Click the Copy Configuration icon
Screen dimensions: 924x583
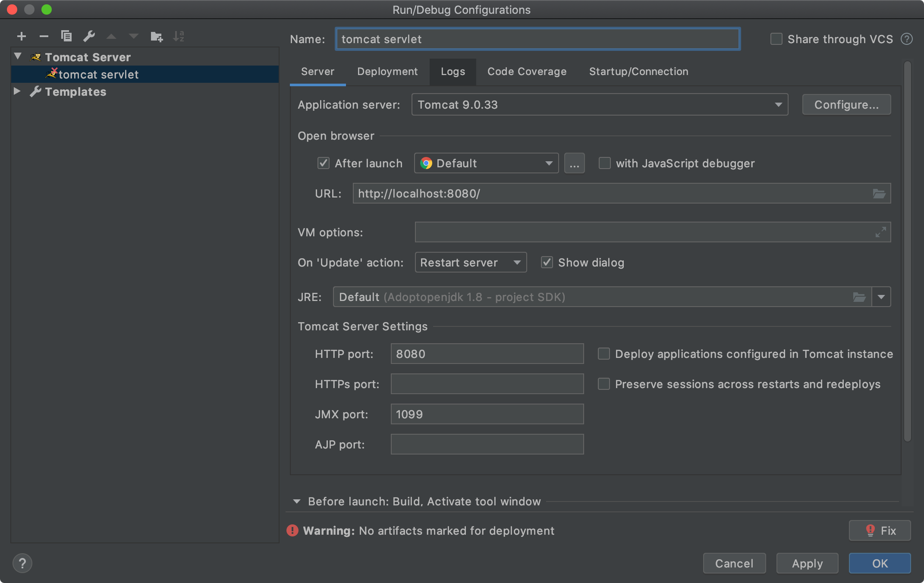point(66,36)
